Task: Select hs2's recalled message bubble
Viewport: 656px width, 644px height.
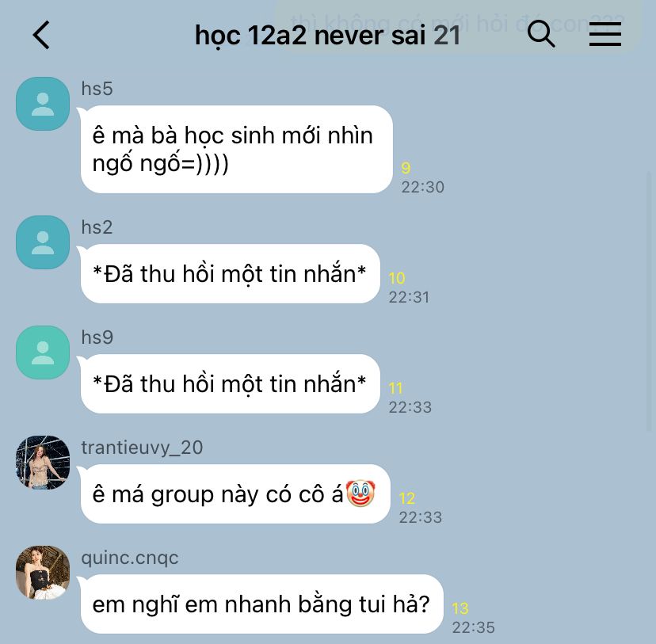Action: (231, 274)
